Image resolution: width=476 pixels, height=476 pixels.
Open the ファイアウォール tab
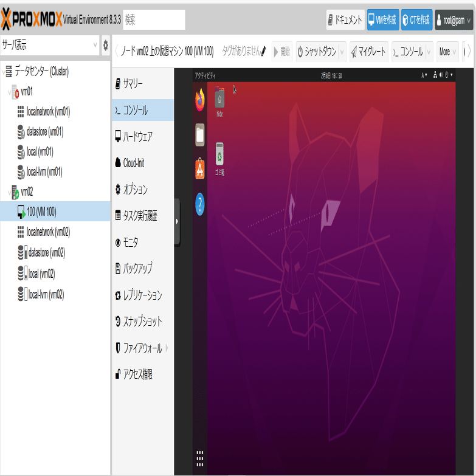[x=143, y=348]
